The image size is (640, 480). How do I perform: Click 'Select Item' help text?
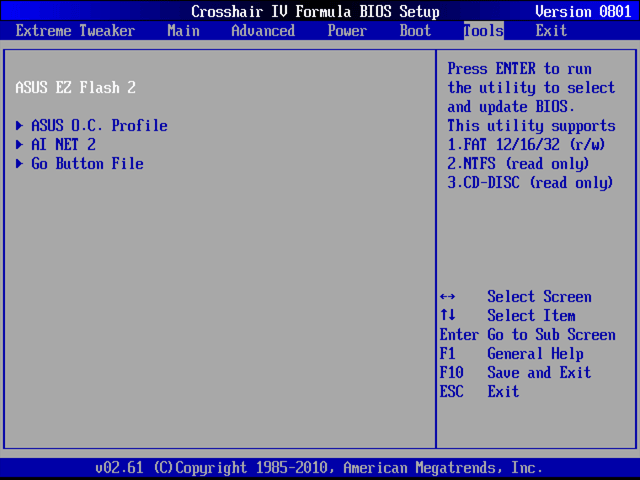(x=531, y=316)
